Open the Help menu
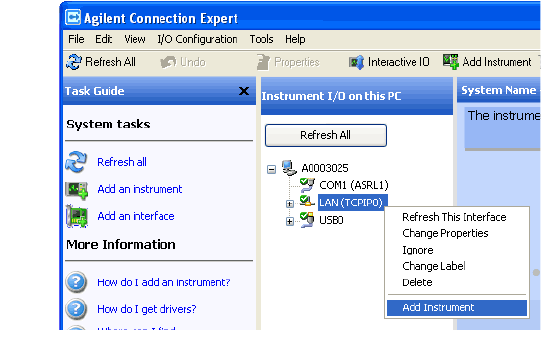 (295, 39)
